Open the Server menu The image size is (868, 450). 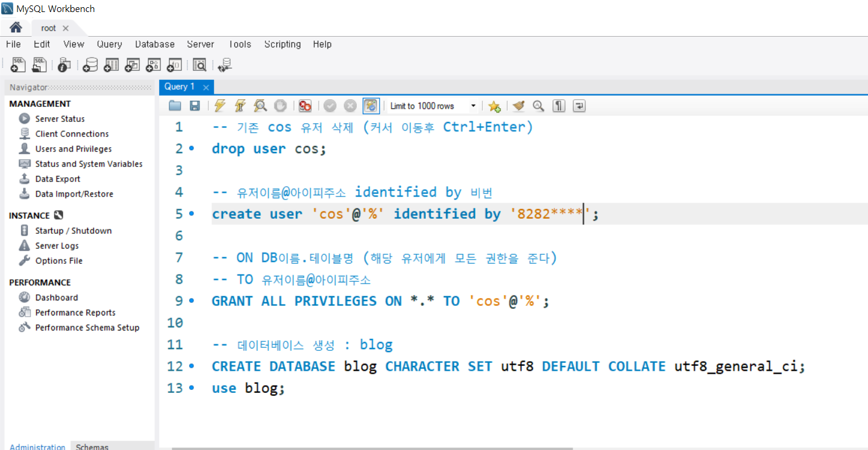point(201,44)
